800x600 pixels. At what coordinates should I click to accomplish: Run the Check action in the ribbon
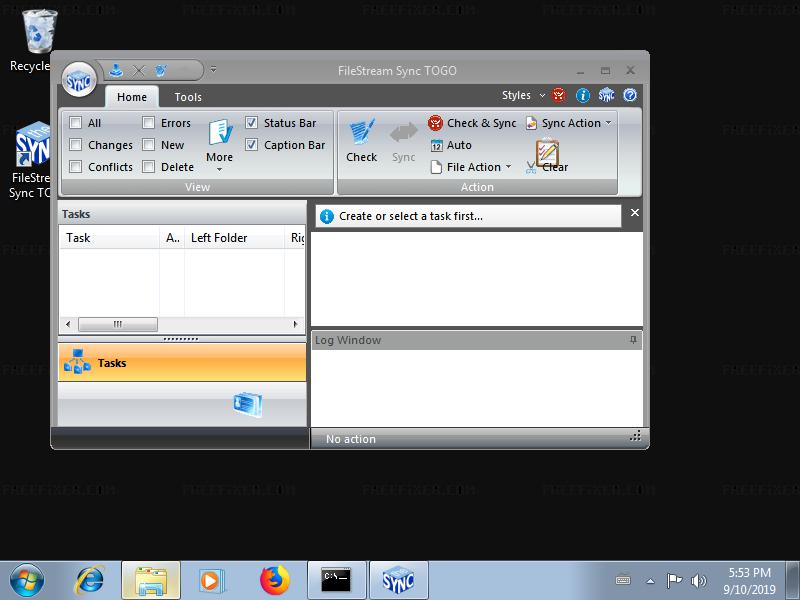(x=362, y=141)
